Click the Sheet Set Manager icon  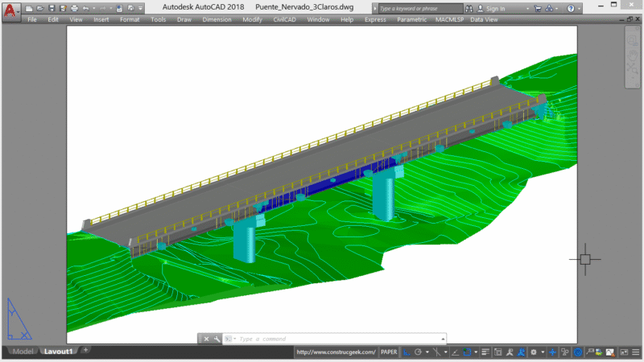(130, 8)
